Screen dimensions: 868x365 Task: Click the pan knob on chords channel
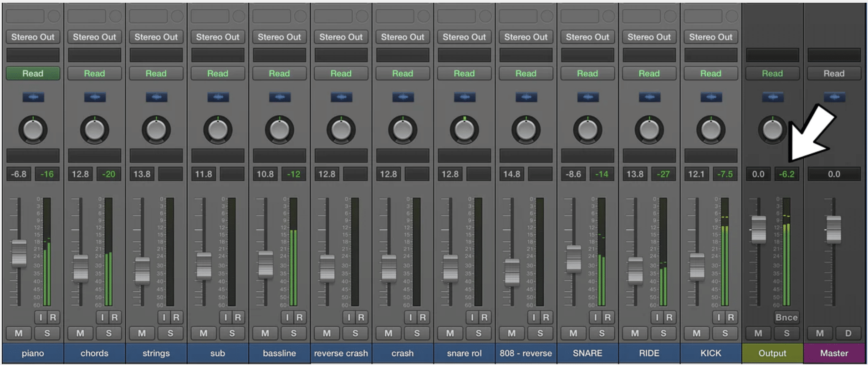[94, 130]
